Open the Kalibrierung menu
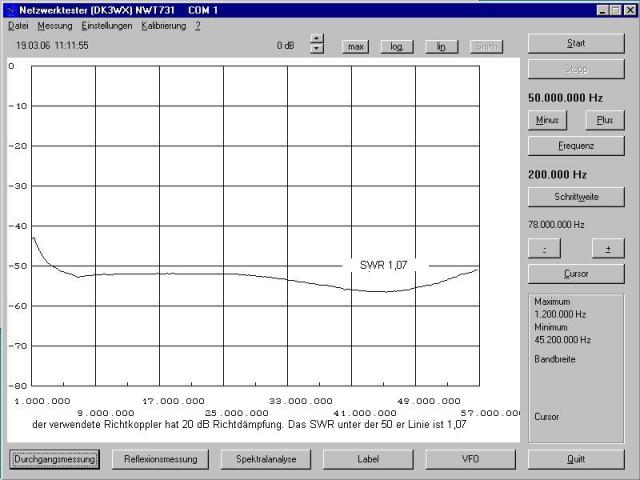The image size is (640, 480). click(164, 25)
